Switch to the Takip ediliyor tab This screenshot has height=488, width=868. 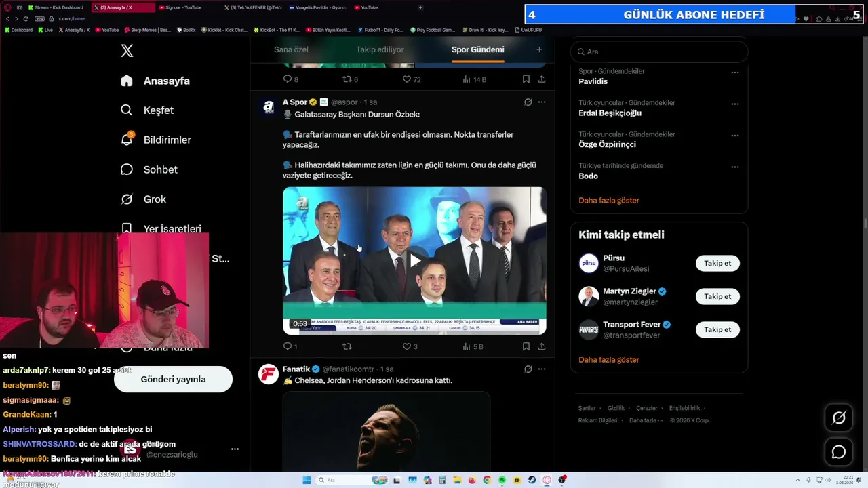380,49
